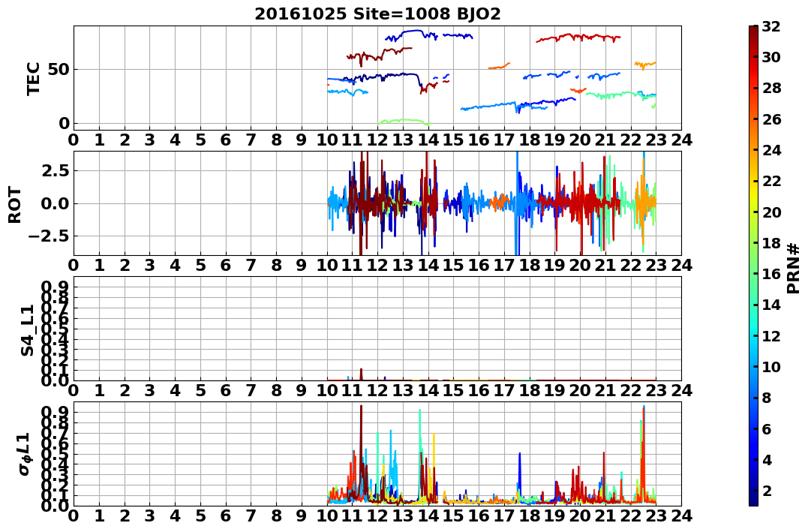Click colorbar tick label 24

771,150
